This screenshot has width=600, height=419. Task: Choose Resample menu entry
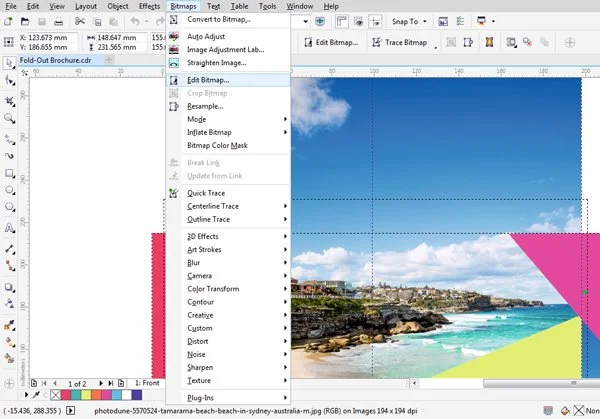[228, 106]
